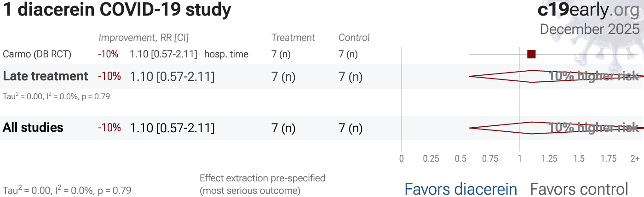Click the red square marker for Carmo
644x197 pixels.
(x=531, y=54)
